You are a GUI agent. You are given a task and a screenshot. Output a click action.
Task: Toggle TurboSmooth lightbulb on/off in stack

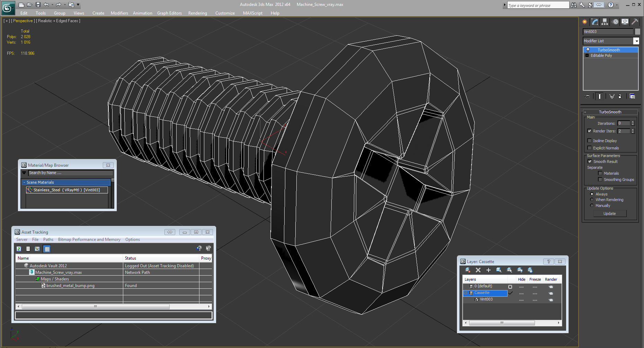pyautogui.click(x=588, y=50)
